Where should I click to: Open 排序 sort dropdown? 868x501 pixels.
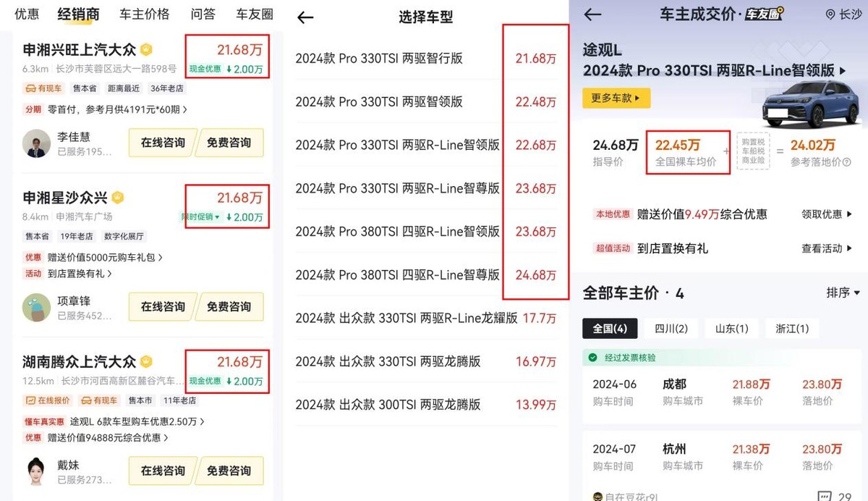point(843,292)
